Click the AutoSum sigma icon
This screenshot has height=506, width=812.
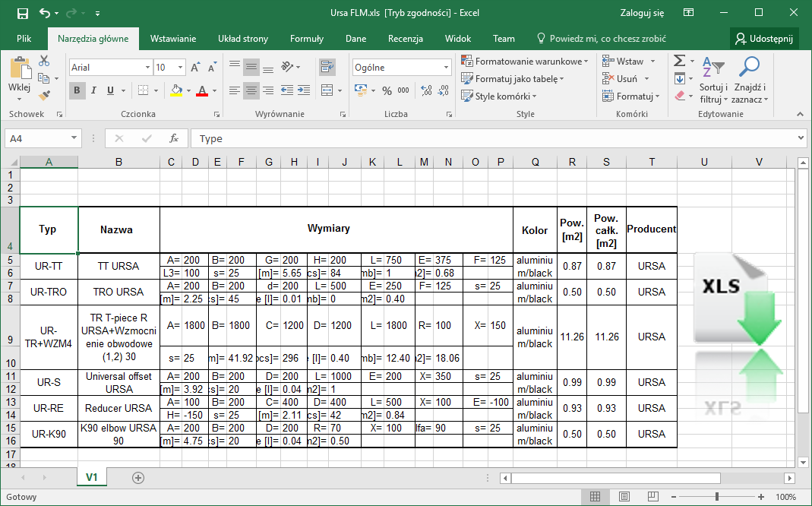tap(679, 61)
